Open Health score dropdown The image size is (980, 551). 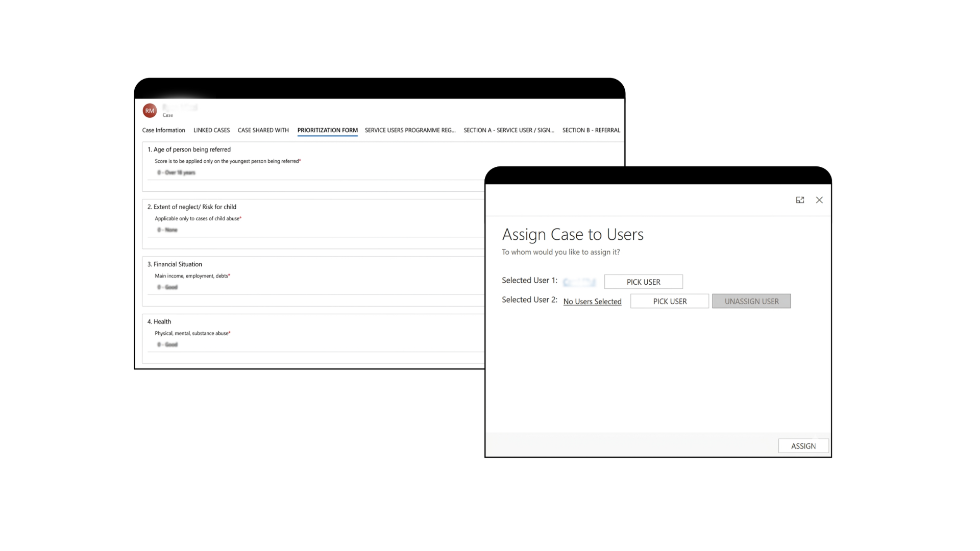316,345
